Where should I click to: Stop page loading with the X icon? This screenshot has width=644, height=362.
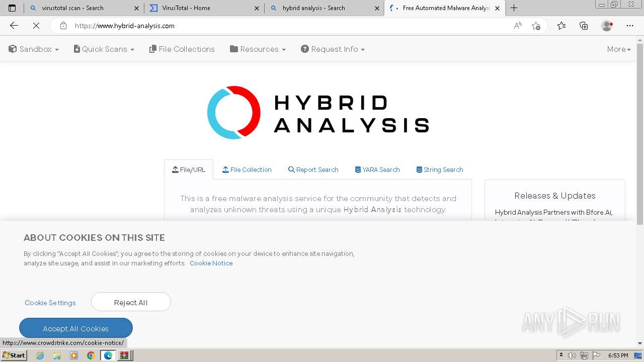[x=36, y=26]
